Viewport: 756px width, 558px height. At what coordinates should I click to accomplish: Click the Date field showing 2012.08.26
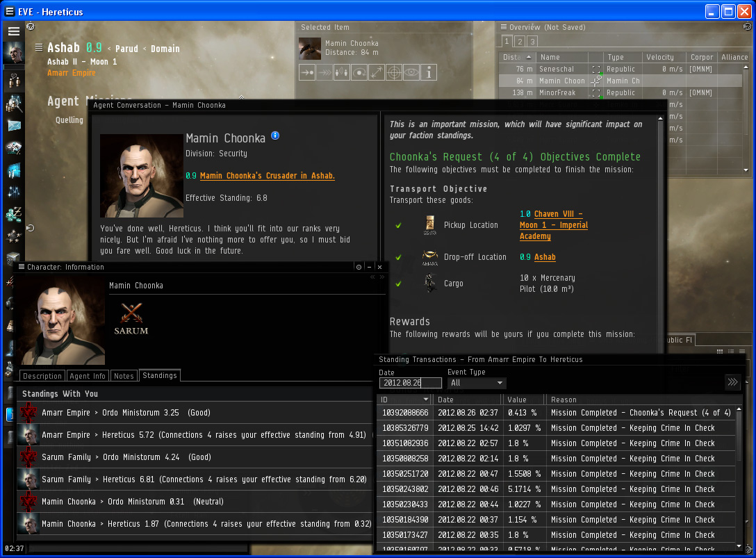(410, 383)
